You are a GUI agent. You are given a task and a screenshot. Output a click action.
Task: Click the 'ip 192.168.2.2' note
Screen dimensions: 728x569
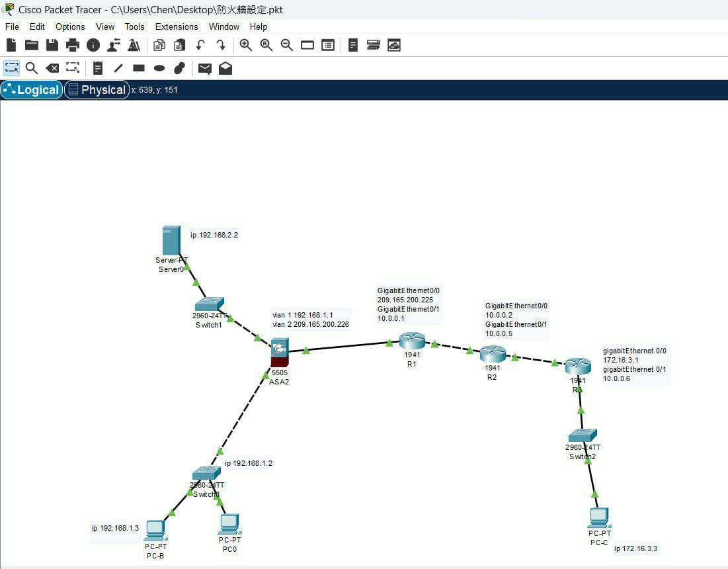[214, 235]
